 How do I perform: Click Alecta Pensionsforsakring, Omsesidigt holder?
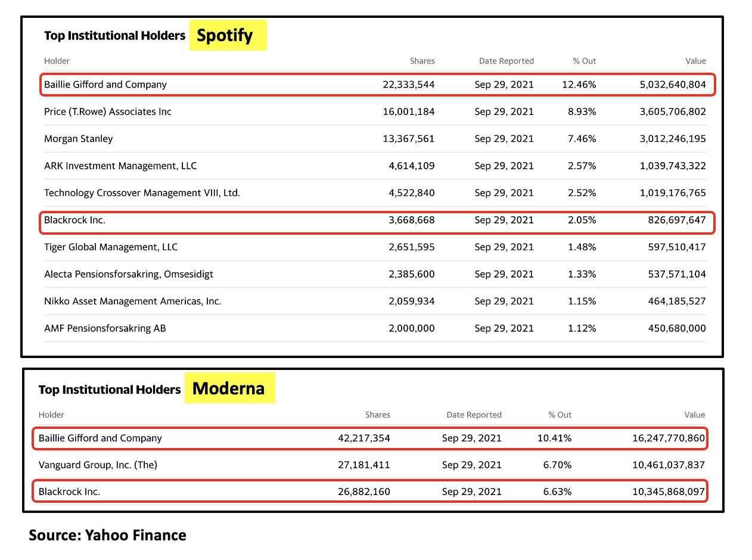click(129, 274)
